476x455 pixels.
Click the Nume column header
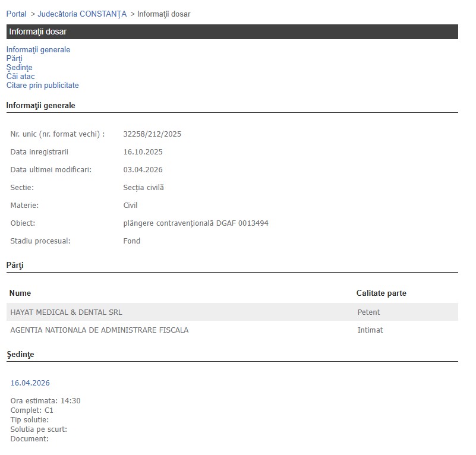(x=20, y=293)
